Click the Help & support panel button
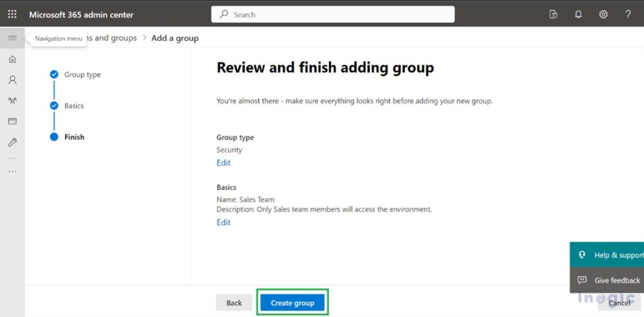 coord(607,255)
